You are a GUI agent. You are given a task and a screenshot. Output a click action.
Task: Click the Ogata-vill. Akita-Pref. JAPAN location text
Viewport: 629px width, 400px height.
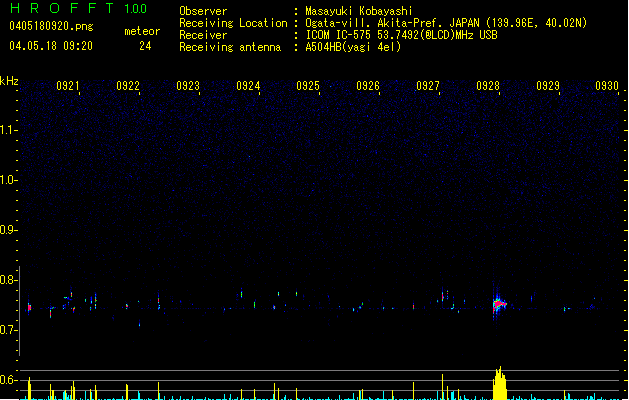446,23
